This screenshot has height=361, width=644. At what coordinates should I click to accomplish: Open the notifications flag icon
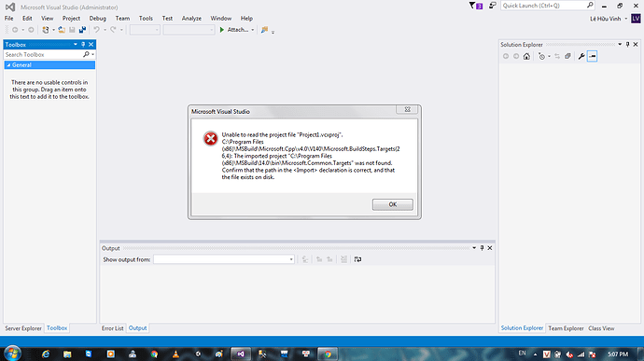pos(476,6)
